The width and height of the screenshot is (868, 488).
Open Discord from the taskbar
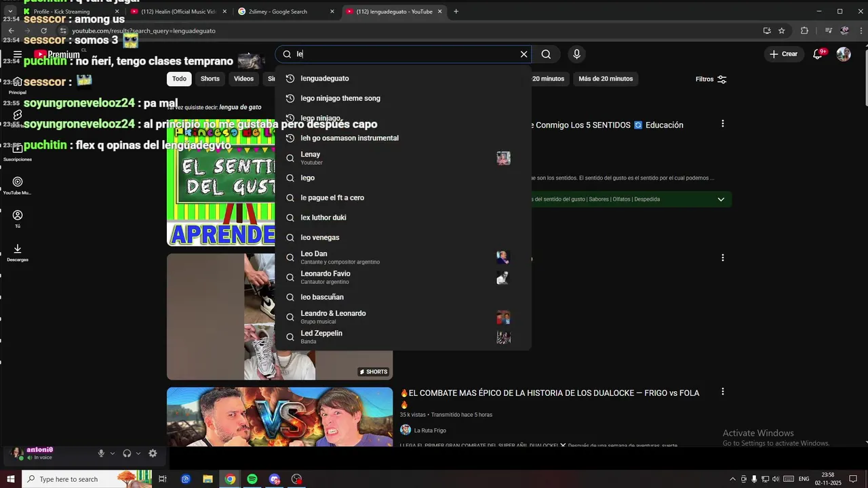[275, 479]
